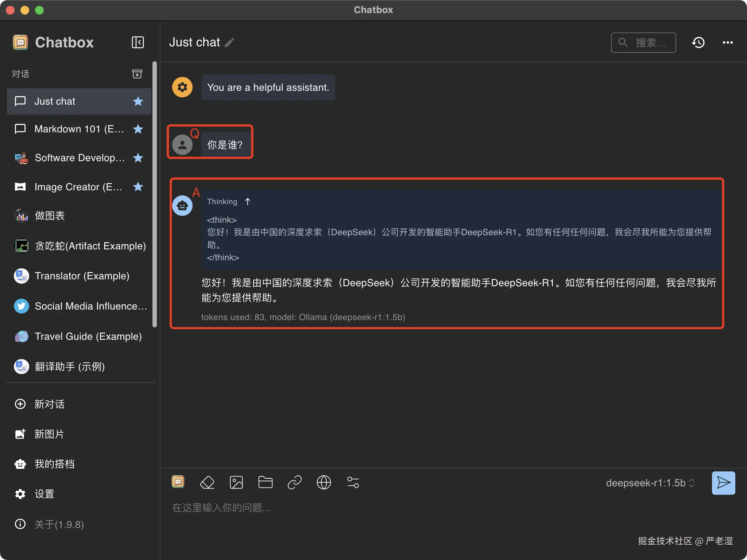Click the link attachment icon
The width and height of the screenshot is (747, 560).
click(294, 482)
